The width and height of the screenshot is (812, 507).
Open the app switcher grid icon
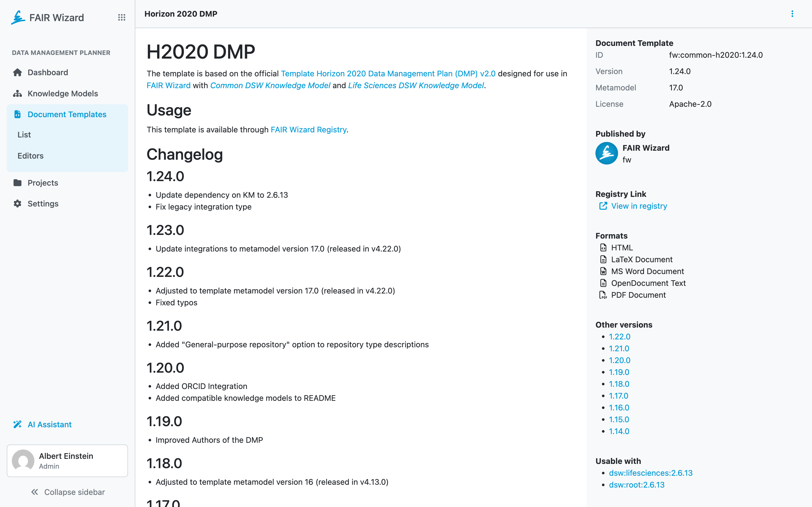[x=122, y=17]
